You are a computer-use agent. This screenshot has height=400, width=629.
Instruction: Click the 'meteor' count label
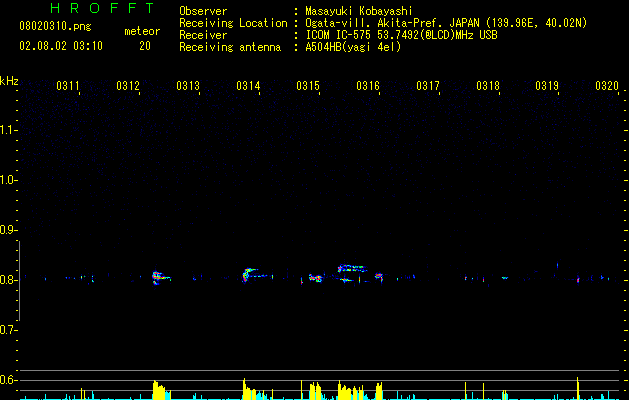tap(142, 31)
